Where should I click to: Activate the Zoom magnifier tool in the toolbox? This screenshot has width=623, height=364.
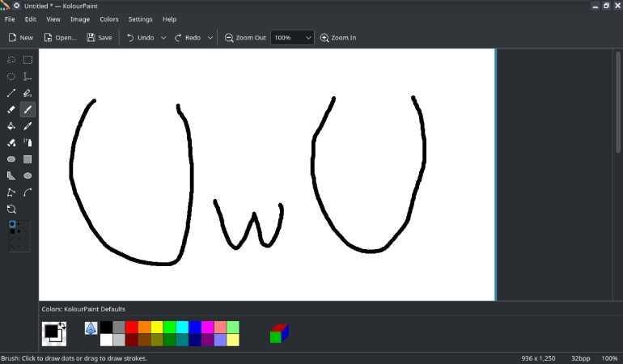11,209
